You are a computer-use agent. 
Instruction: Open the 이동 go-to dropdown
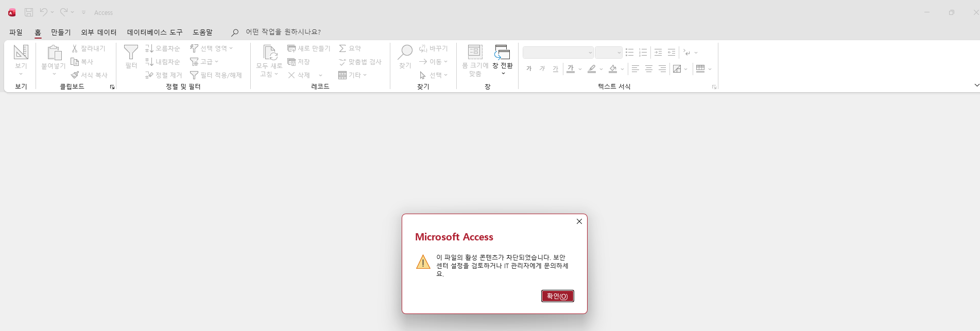click(x=433, y=62)
